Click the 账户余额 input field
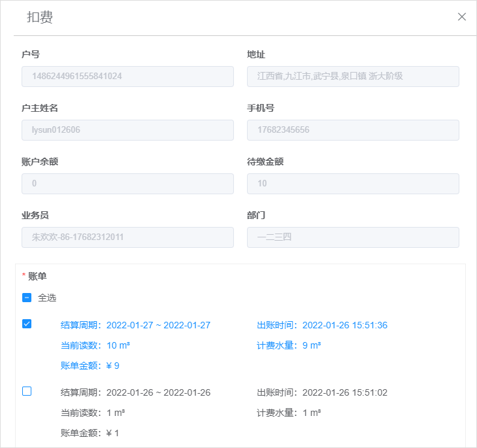The width and height of the screenshot is (477, 448). 128,184
